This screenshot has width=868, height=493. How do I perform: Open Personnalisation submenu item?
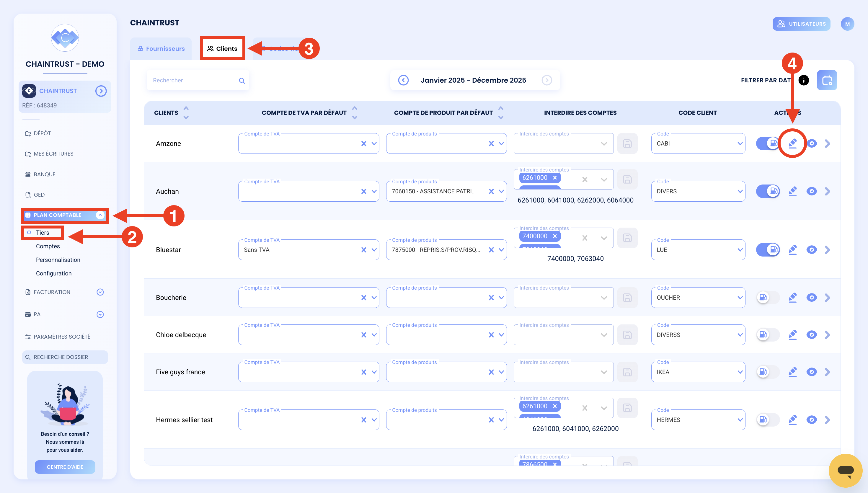(58, 260)
